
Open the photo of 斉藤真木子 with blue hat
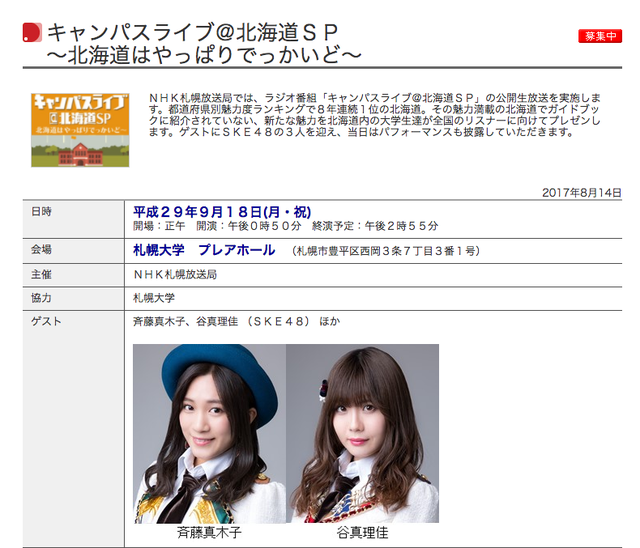click(x=209, y=433)
